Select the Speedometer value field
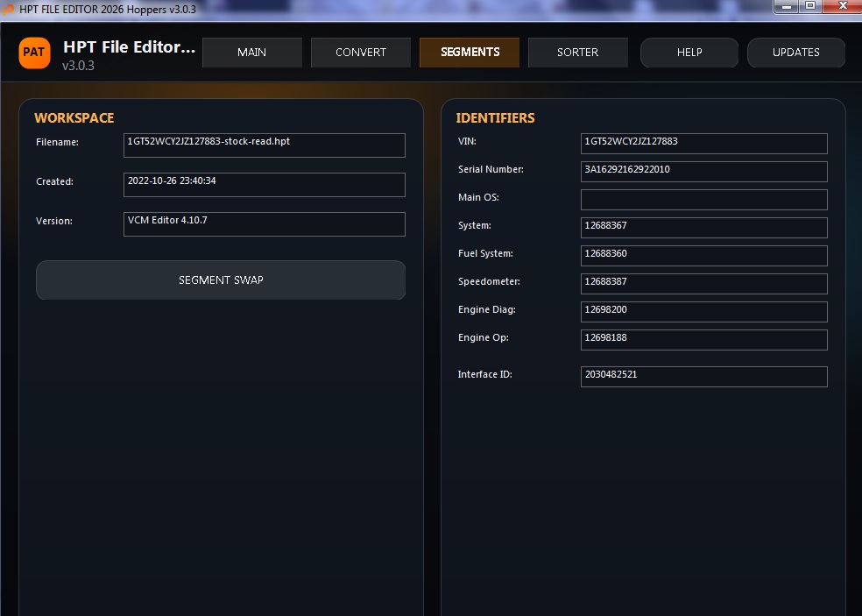862x616 pixels. (703, 284)
